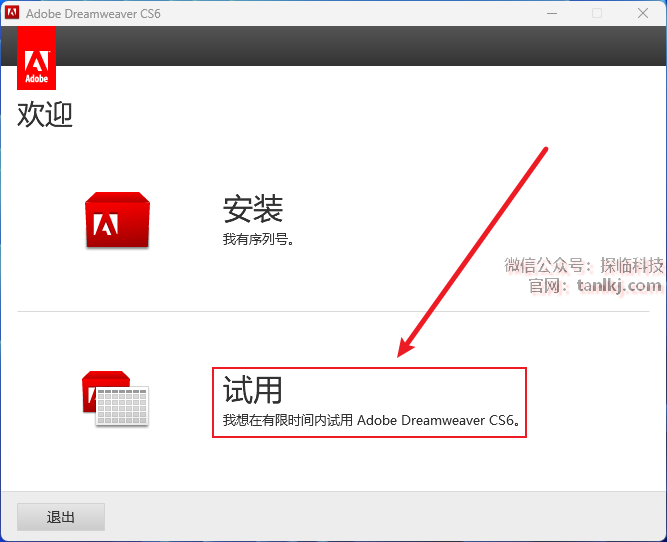Click the trial description mentioning Adobe Dreamweaver CS6
Image resolution: width=667 pixels, height=542 pixels.
(371, 420)
